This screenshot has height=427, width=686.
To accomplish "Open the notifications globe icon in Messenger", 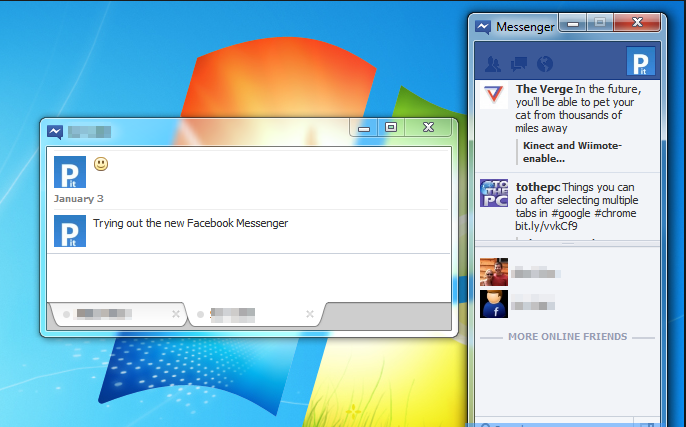I will 545,64.
